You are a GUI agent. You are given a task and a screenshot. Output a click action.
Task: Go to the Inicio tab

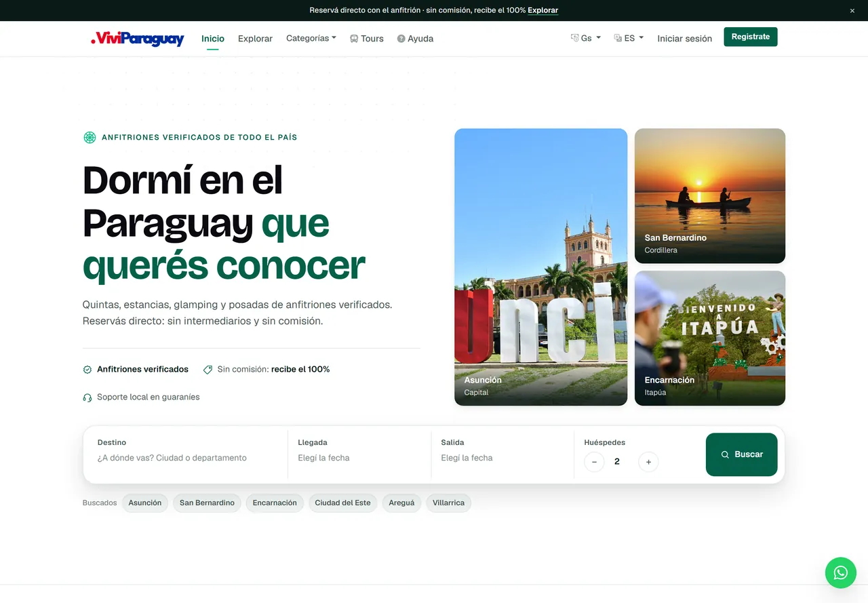click(x=213, y=39)
